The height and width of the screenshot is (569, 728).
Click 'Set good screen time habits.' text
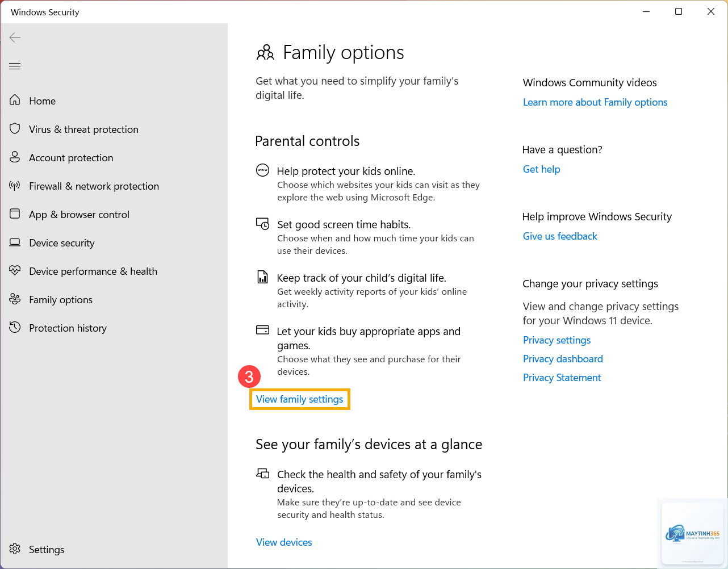tap(344, 225)
